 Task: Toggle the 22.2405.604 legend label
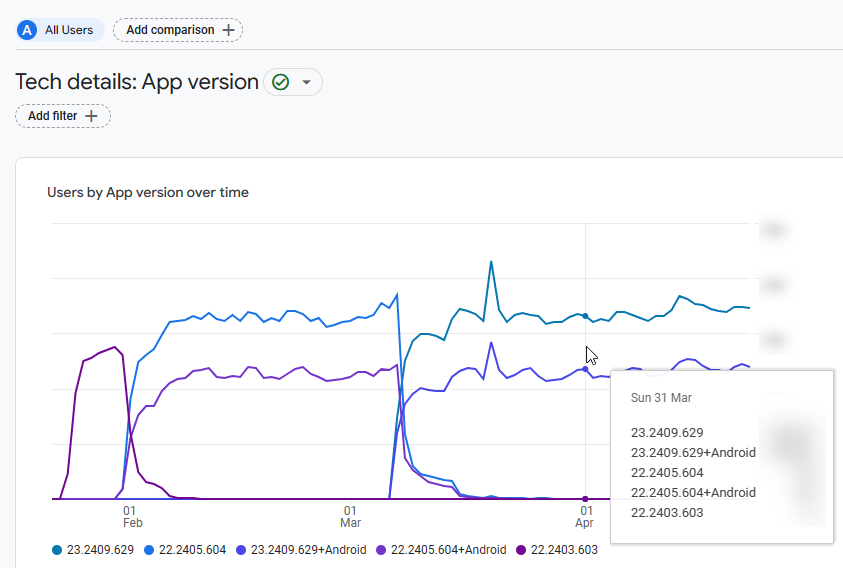point(192,550)
